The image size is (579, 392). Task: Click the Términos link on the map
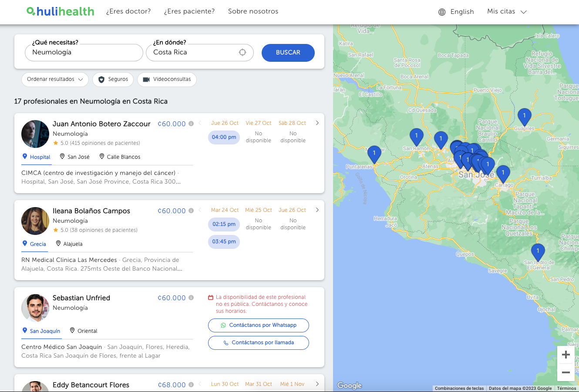coord(566,389)
